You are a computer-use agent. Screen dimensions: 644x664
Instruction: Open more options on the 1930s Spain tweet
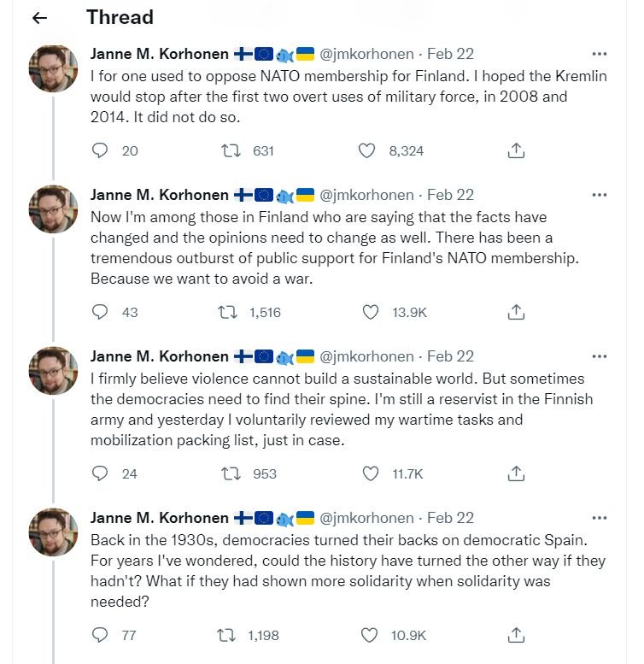click(x=600, y=518)
